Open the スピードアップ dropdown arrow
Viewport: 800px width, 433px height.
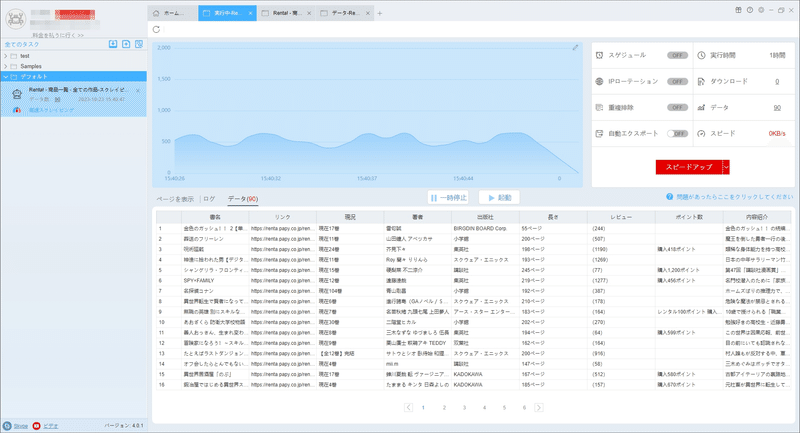726,167
